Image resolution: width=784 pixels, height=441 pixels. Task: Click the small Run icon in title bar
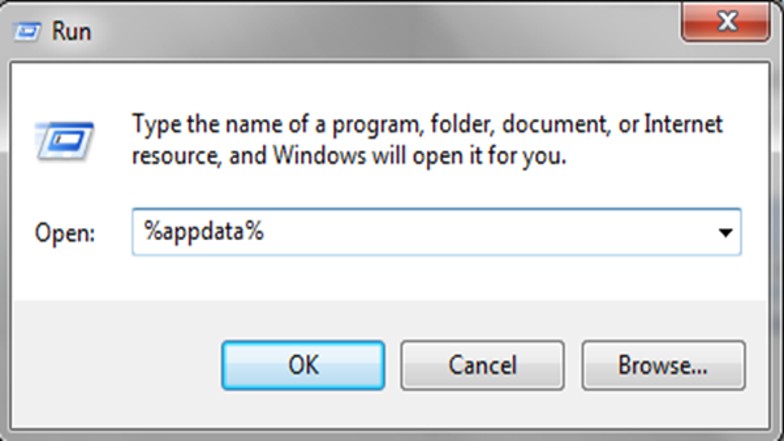coord(26,32)
